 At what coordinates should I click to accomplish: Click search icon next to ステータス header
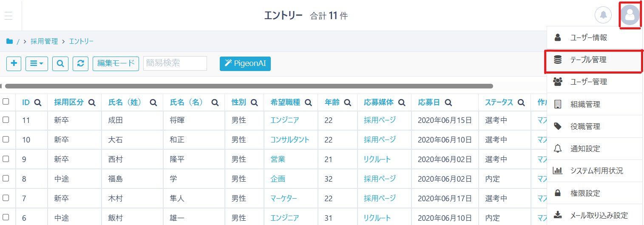521,103
